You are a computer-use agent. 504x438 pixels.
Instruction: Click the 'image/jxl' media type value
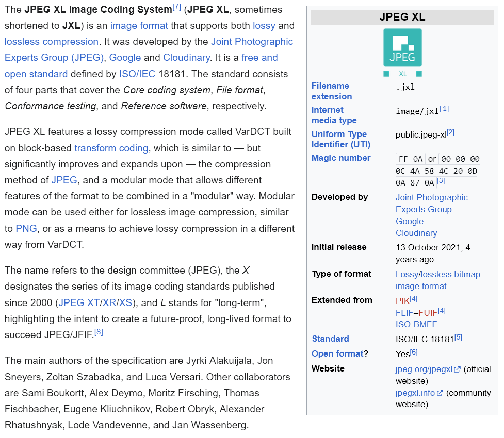click(417, 111)
